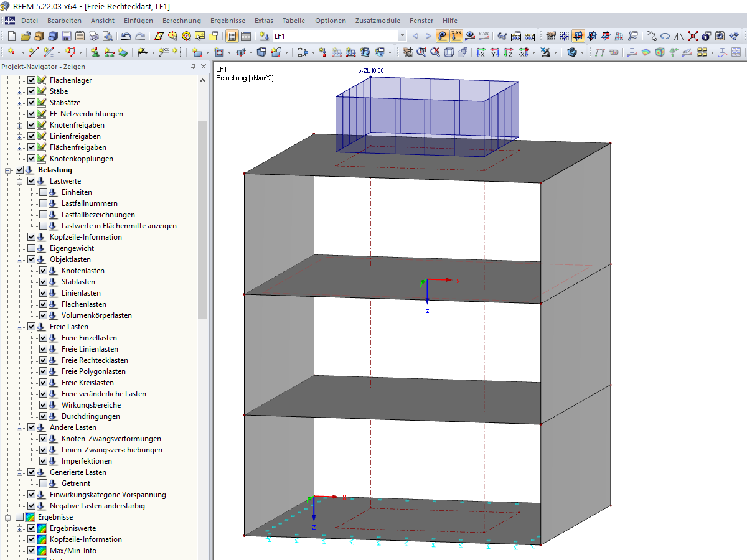Open the Einfügen menu

(138, 21)
